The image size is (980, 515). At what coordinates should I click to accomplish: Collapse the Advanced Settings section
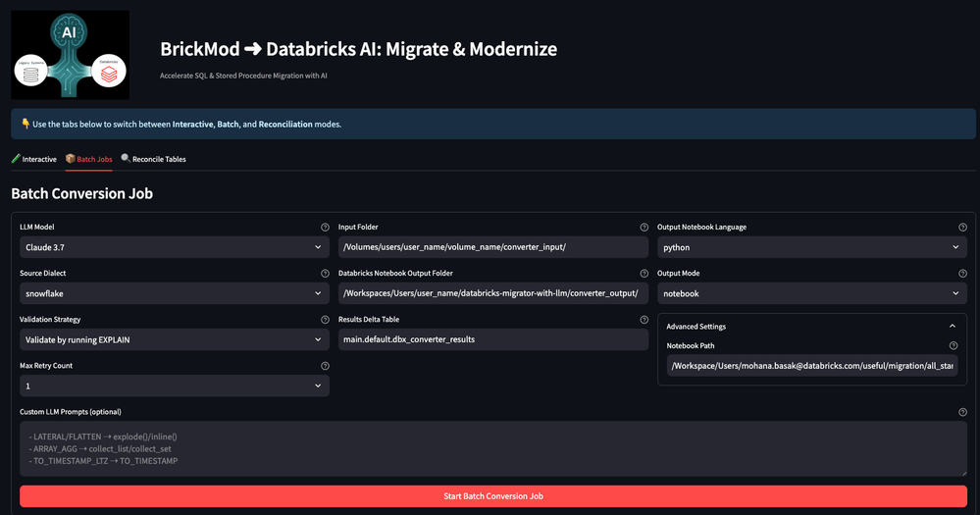pos(951,327)
